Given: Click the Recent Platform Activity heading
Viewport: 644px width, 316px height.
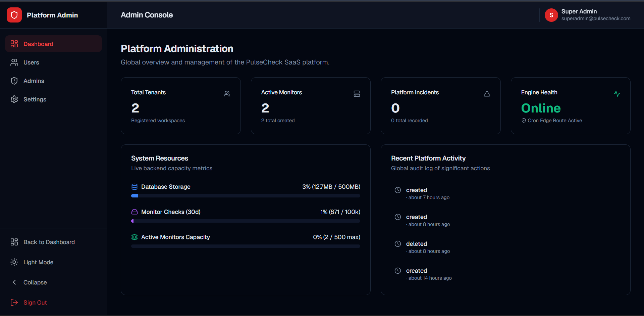Looking at the screenshot, I should pyautogui.click(x=428, y=158).
